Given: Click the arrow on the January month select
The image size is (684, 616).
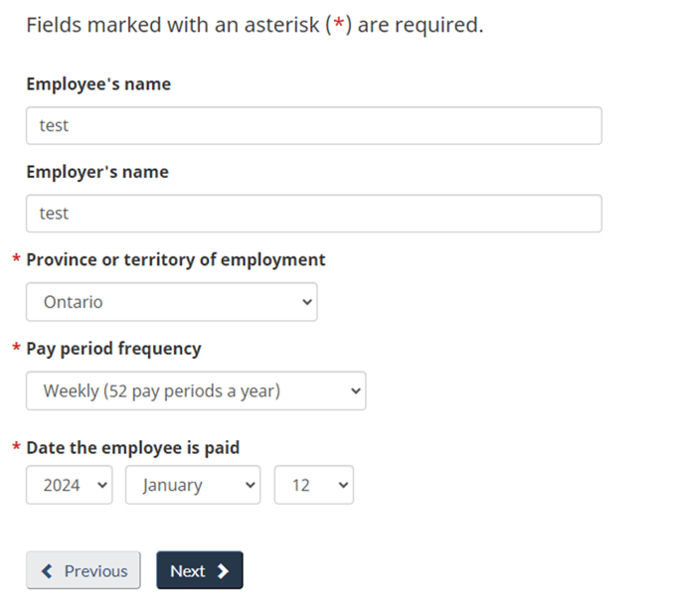Looking at the screenshot, I should [250, 485].
